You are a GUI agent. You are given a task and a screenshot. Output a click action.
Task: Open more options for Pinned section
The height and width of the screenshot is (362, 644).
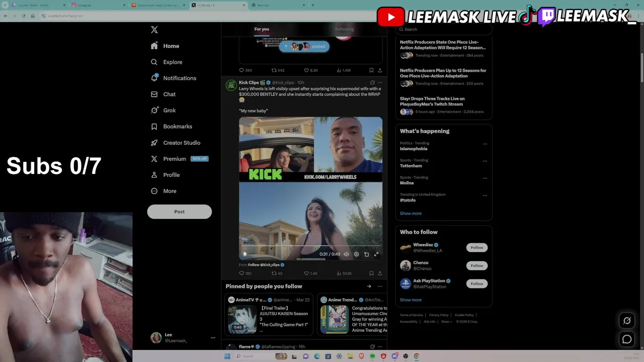point(380,287)
